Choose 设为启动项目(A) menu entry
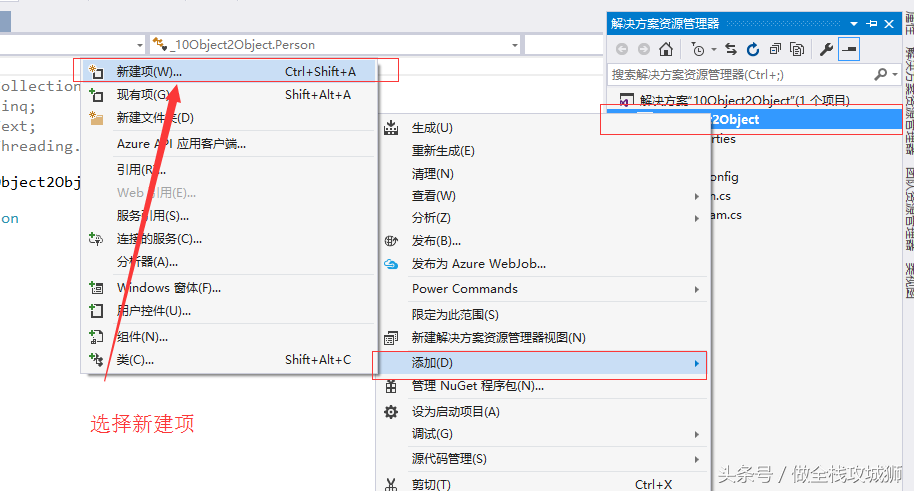This screenshot has width=914, height=491. (542, 412)
